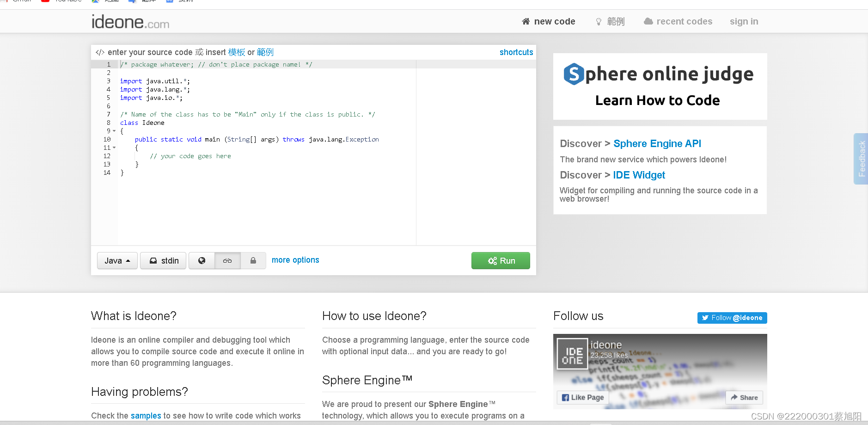This screenshot has width=868, height=425.
Task: Open new code from top navigation
Action: (549, 21)
